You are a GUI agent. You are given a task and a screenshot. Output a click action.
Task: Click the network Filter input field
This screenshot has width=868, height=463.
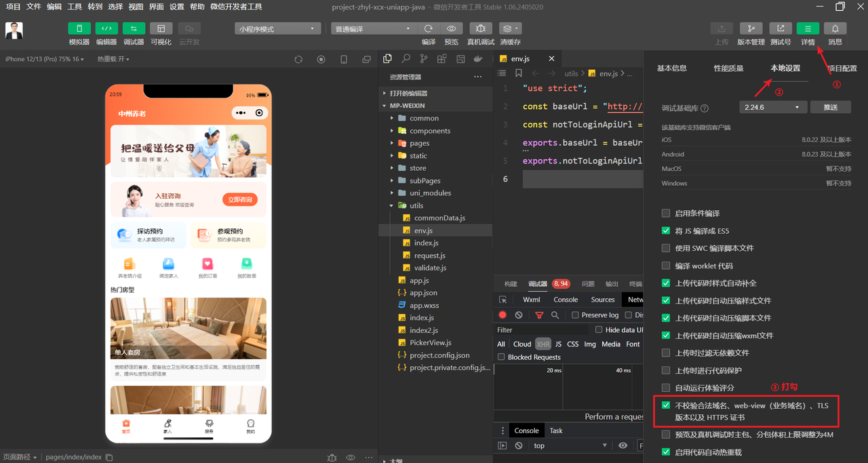click(542, 330)
